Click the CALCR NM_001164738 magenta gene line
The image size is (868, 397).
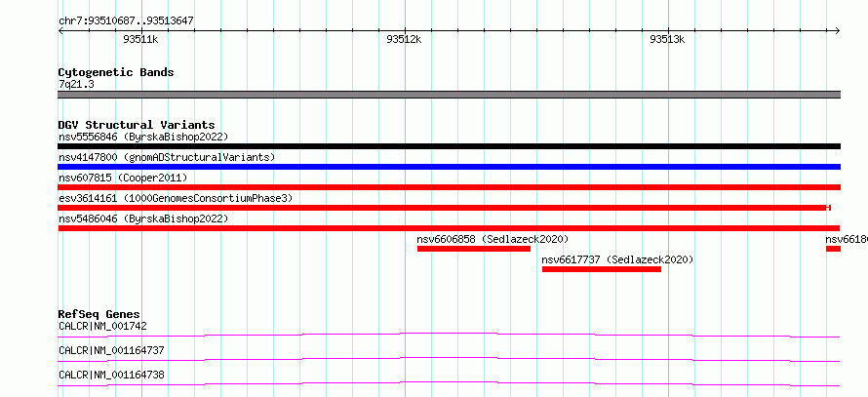point(449,383)
